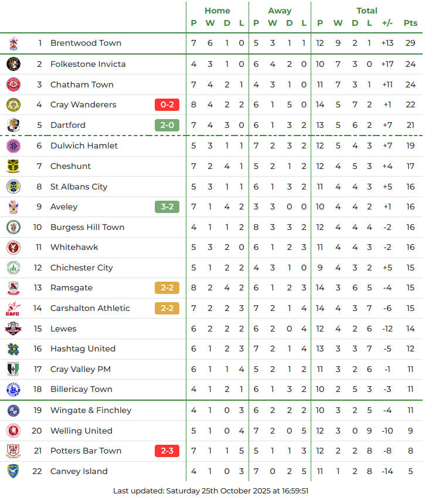The width and height of the screenshot is (432, 504).
Task: Click the Potters Bar Town badge
Action: [13, 451]
